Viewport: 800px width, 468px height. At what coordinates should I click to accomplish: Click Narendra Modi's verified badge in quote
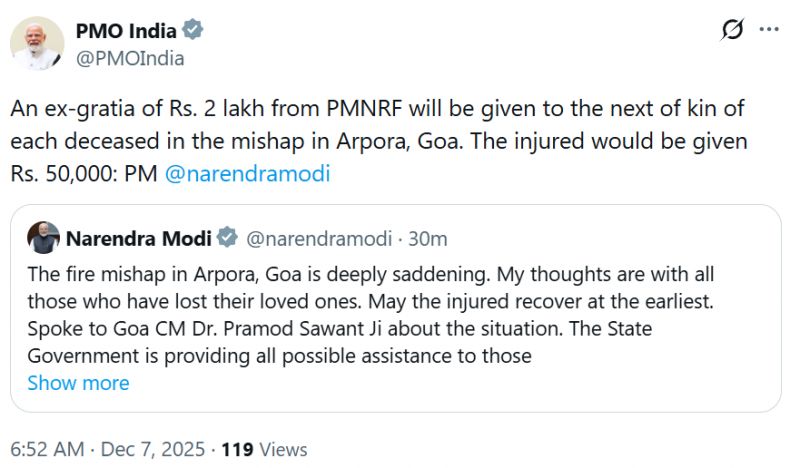point(227,238)
